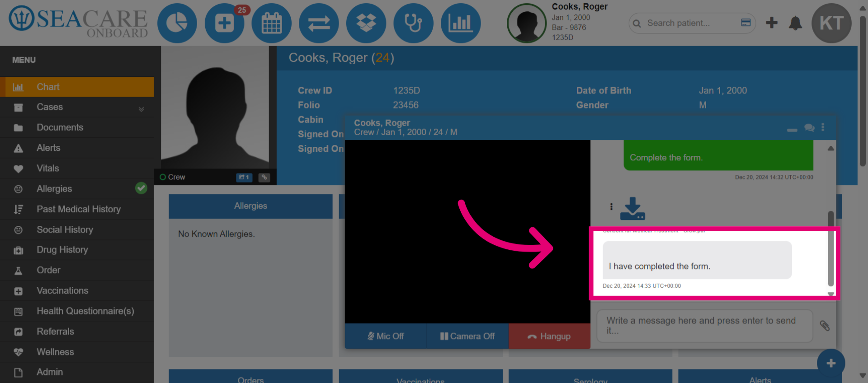Image resolution: width=868 pixels, height=383 pixels.
Task: Click the green Allergies check mark
Action: pos(141,188)
